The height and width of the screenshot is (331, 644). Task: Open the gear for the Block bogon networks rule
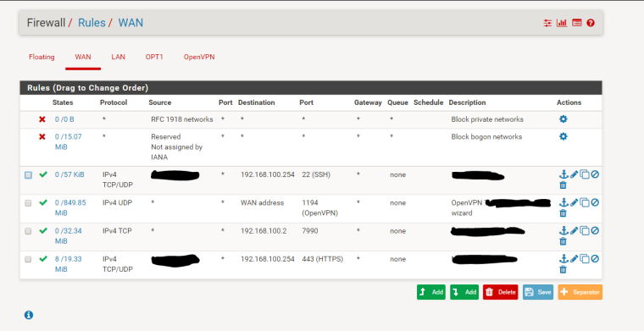click(563, 136)
